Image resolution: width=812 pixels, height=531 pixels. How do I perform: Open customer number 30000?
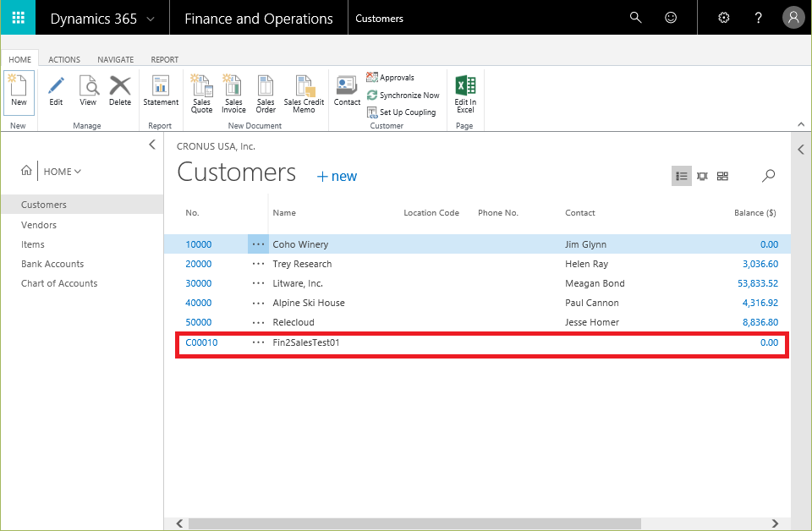pyautogui.click(x=198, y=283)
